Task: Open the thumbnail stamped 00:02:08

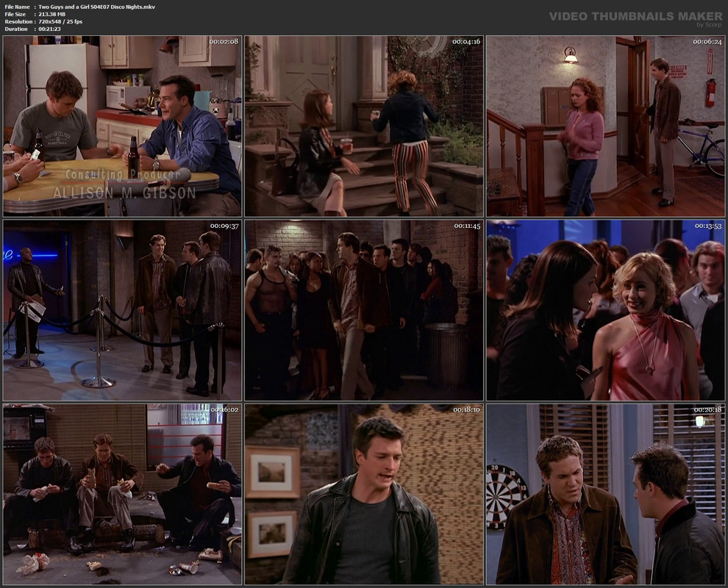Action: pos(122,126)
